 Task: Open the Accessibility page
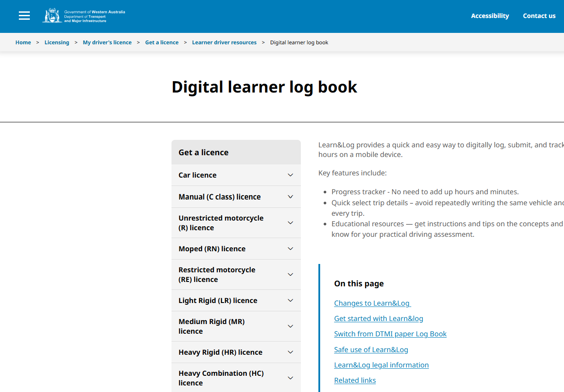tap(490, 16)
